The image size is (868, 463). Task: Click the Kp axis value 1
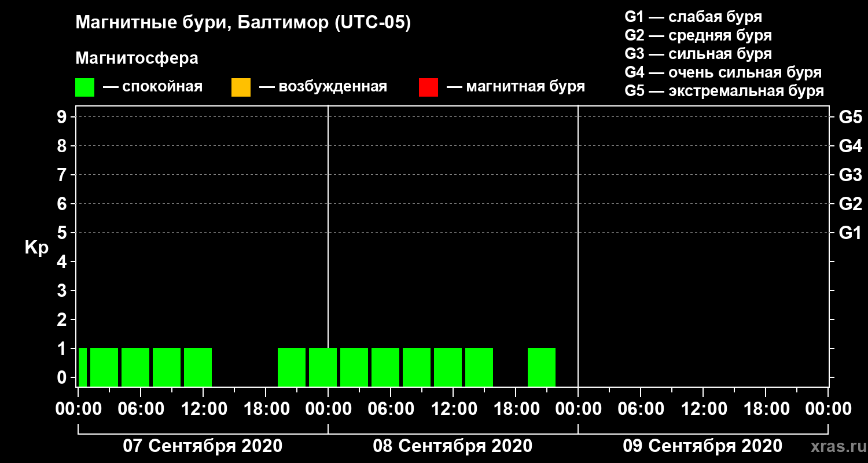tap(62, 348)
